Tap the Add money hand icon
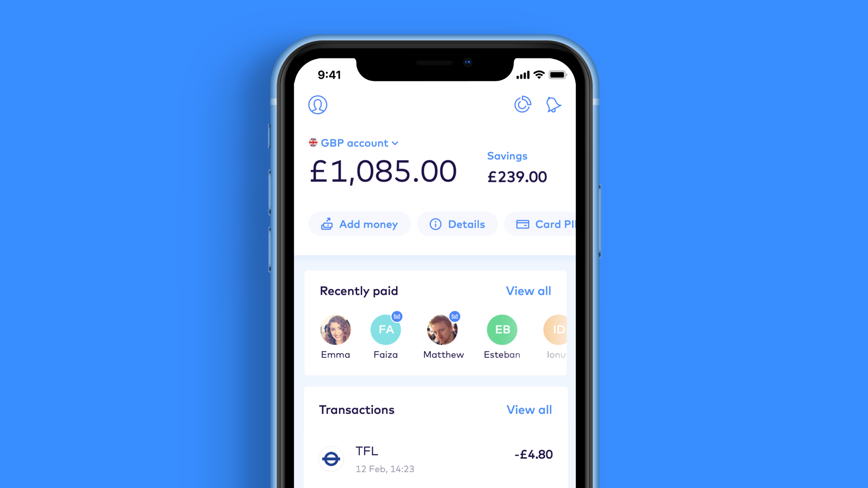The height and width of the screenshot is (488, 868). coord(326,225)
